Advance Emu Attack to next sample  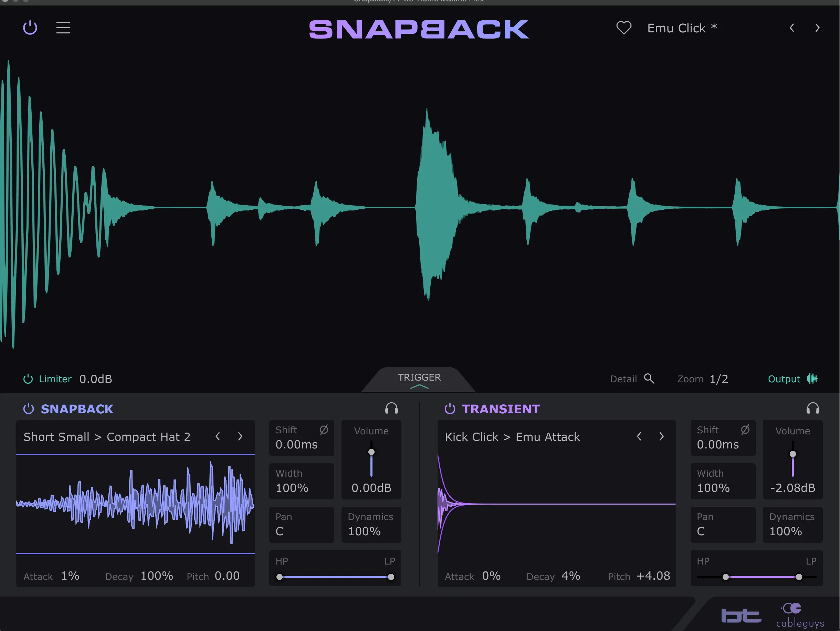point(662,436)
